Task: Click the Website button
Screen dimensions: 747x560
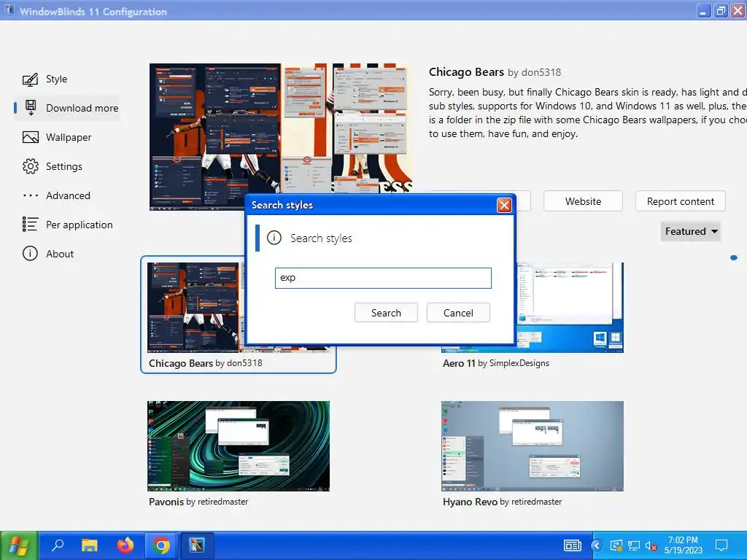Action: pos(583,201)
